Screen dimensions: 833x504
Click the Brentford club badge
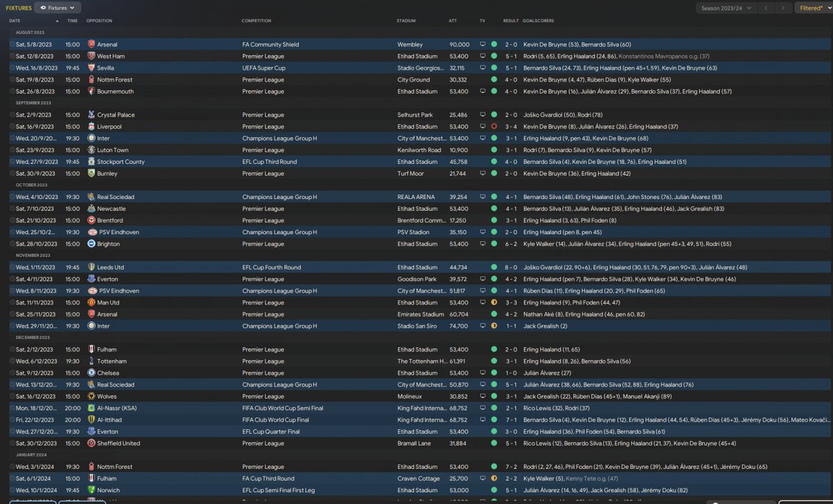tap(91, 220)
